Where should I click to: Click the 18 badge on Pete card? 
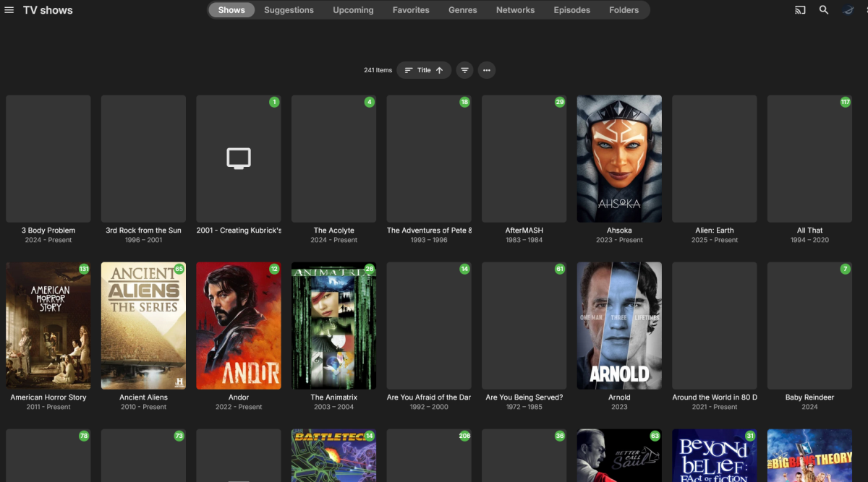click(464, 102)
